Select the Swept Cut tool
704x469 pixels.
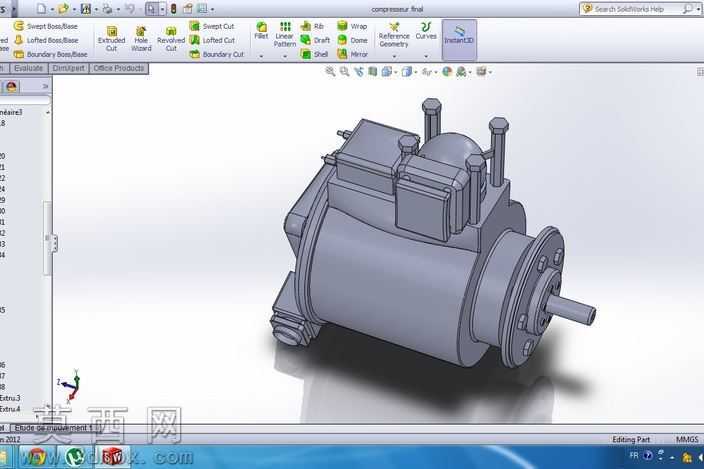212,26
